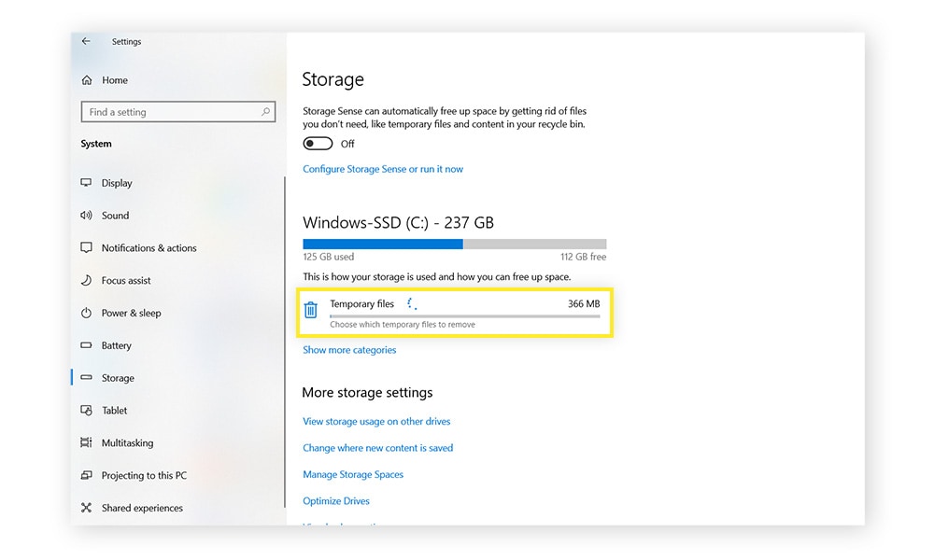Click the 366 MB size value

584,303
